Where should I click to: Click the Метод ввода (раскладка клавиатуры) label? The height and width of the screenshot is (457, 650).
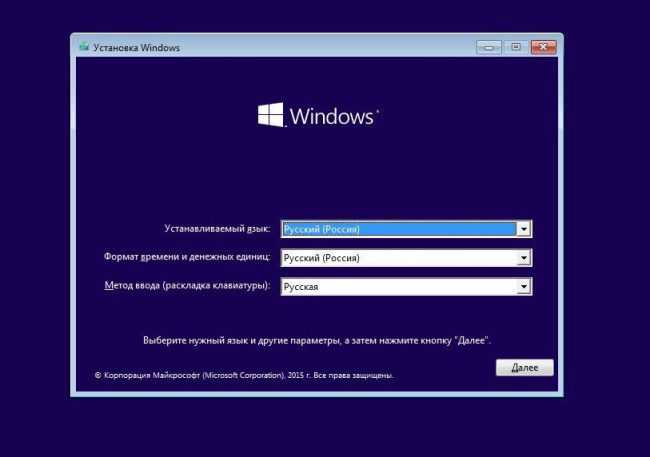pos(187,286)
